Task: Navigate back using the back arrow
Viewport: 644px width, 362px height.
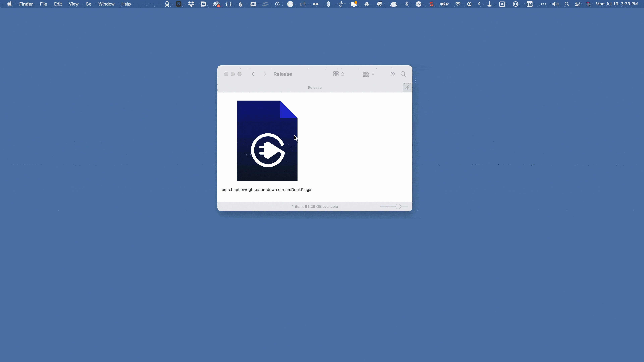Action: [x=253, y=74]
